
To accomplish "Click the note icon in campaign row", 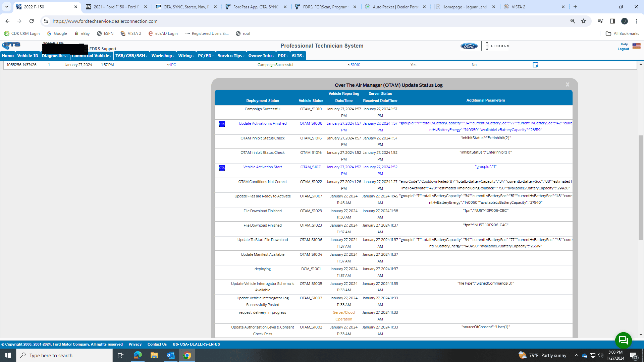I will point(535,65).
